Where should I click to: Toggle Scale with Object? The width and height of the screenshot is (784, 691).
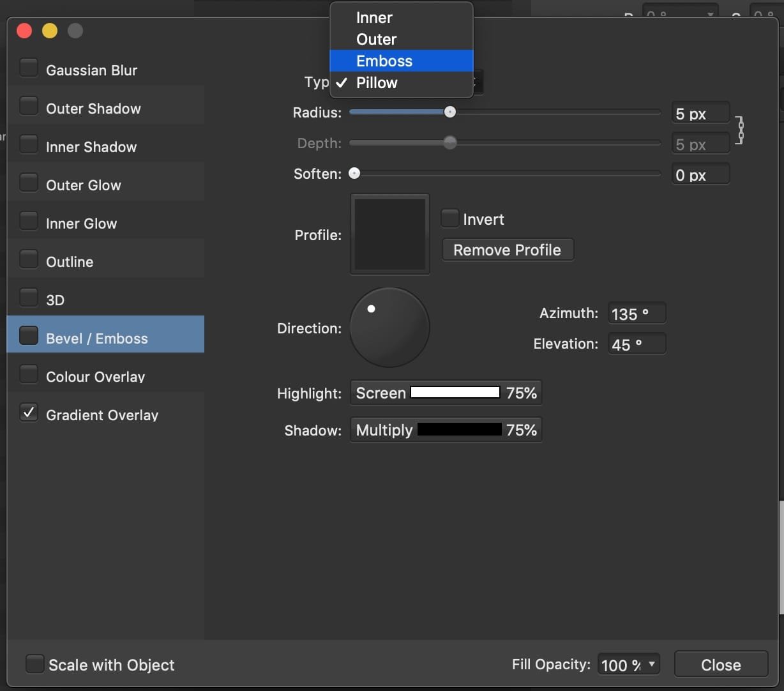[35, 664]
